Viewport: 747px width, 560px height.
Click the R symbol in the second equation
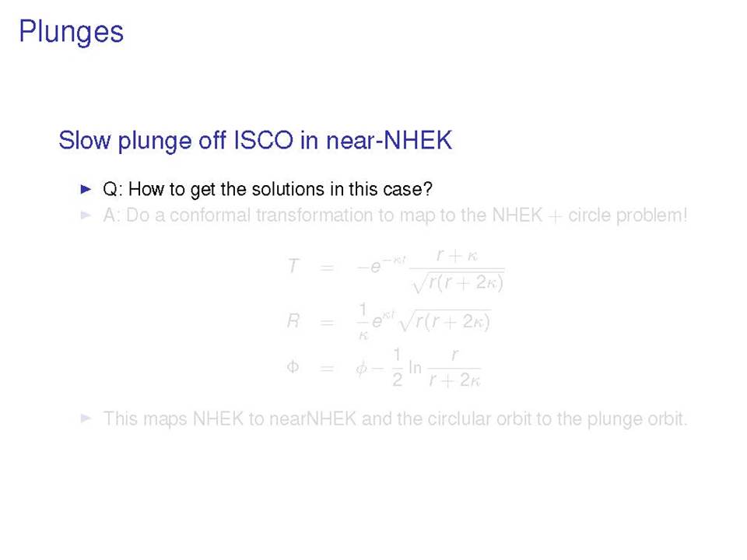(293, 320)
